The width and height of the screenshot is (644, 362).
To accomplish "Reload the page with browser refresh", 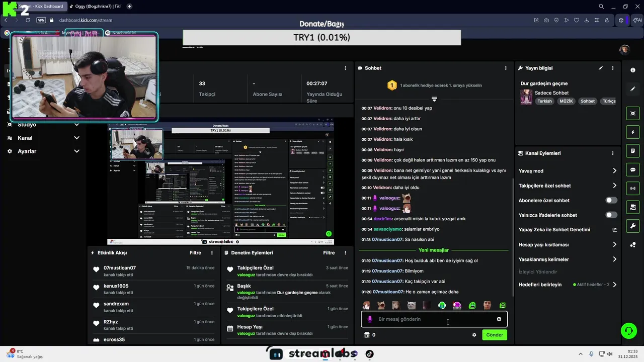I will click(x=28, y=20).
